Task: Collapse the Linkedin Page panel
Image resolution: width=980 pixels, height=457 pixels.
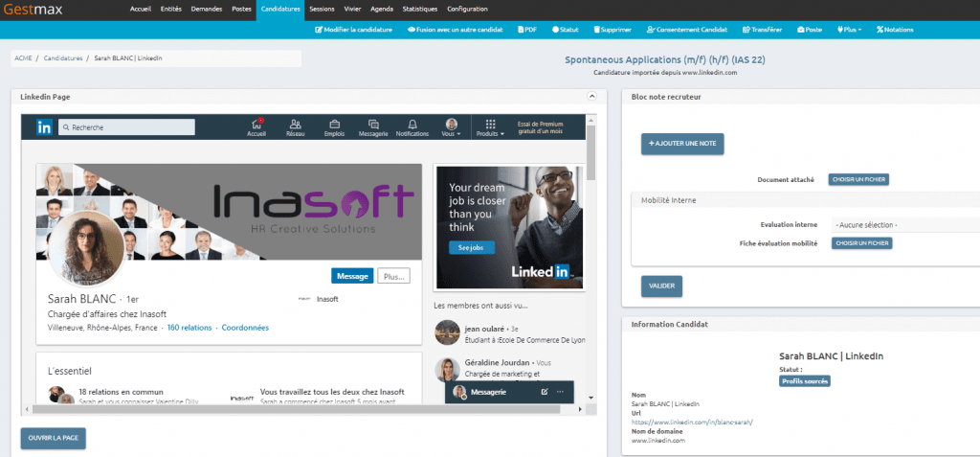Action: pyautogui.click(x=591, y=97)
